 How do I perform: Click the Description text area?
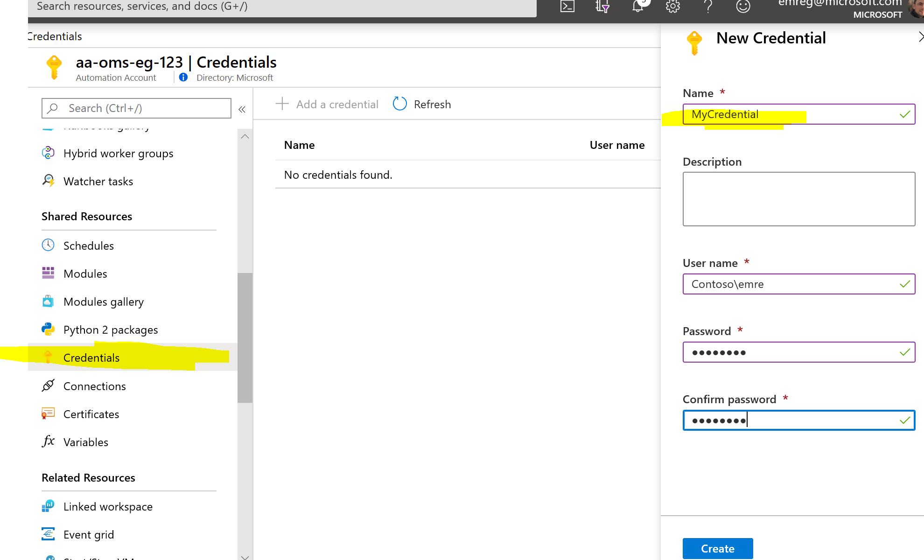pyautogui.click(x=798, y=199)
